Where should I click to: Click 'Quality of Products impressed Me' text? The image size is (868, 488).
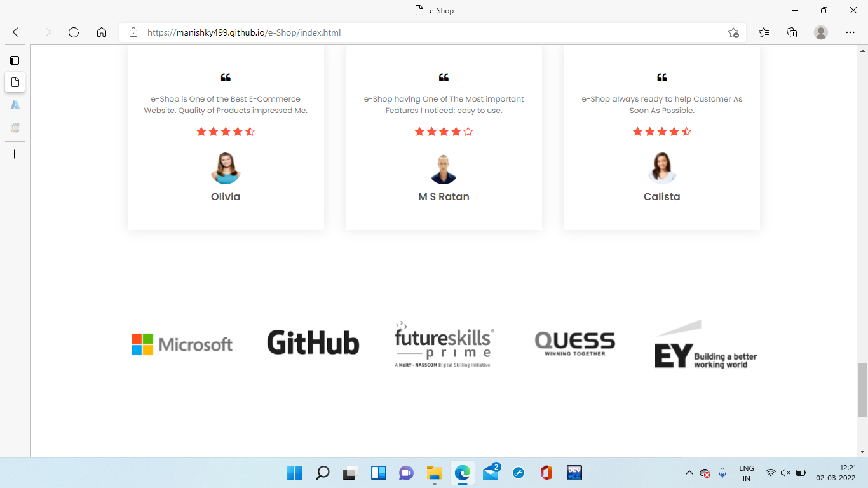(x=243, y=111)
